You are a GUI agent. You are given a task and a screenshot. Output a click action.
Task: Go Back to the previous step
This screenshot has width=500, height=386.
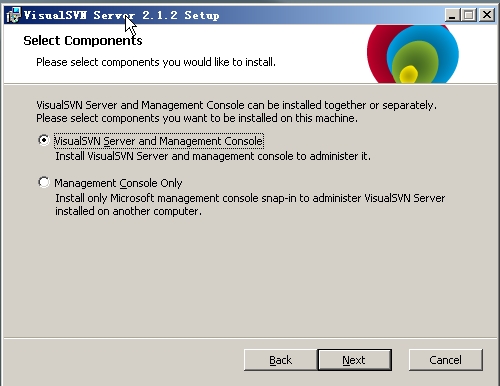pyautogui.click(x=281, y=360)
